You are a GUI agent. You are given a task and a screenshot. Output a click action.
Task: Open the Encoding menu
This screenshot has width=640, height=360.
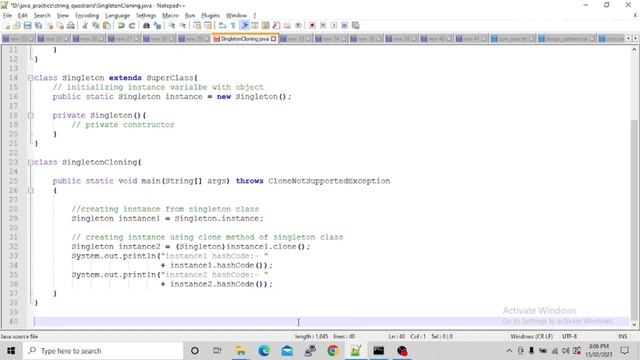click(87, 16)
